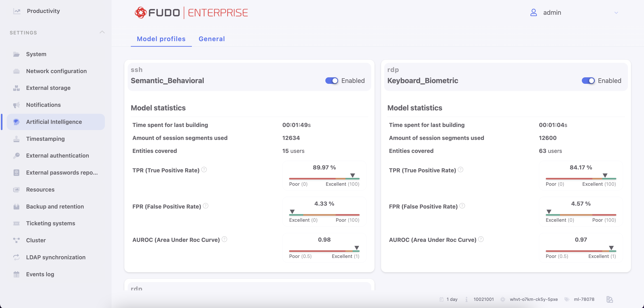
Task: Switch to the General tab
Action: coord(212,39)
